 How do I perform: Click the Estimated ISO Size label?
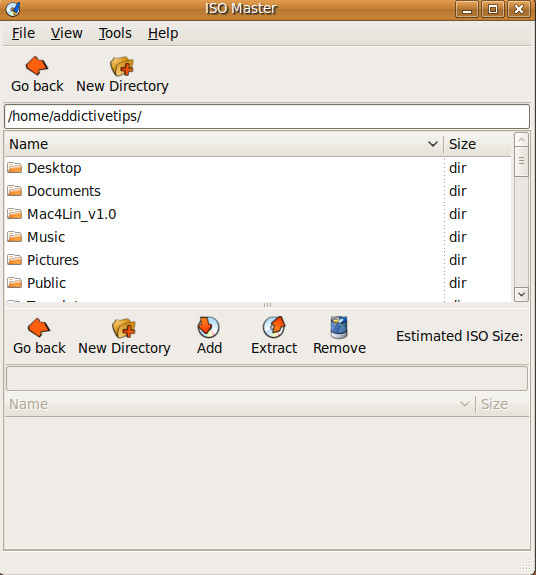click(459, 336)
